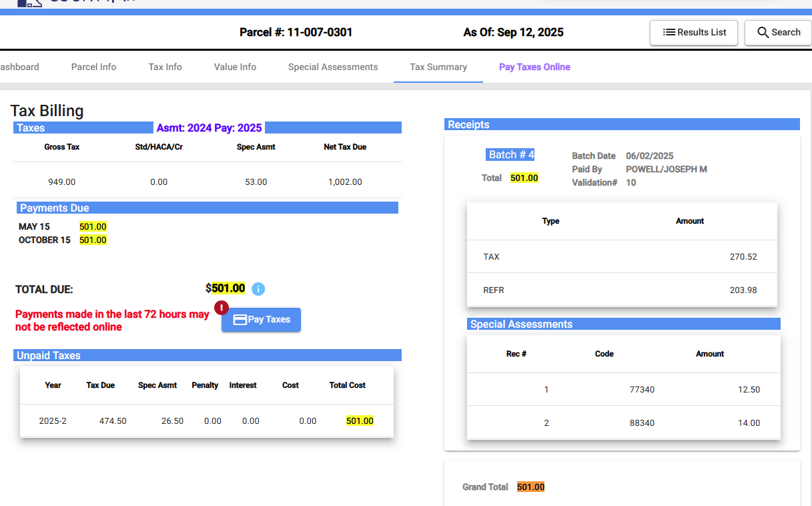812x506 pixels.
Task: Select the Value Info tab
Action: pyautogui.click(x=235, y=67)
